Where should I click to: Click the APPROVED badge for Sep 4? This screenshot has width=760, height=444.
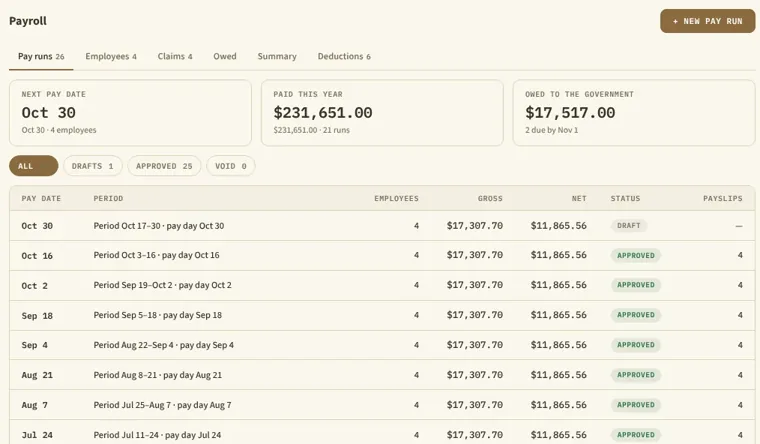pos(635,345)
